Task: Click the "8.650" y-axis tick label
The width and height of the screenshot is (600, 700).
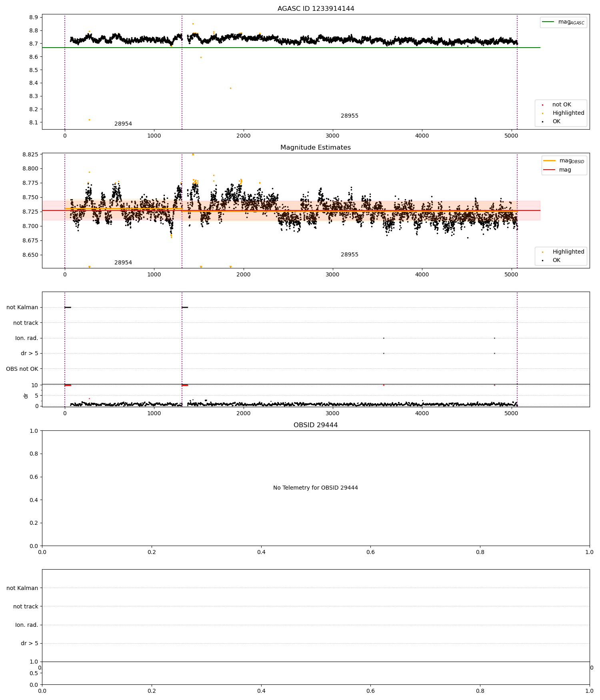Action: point(30,255)
